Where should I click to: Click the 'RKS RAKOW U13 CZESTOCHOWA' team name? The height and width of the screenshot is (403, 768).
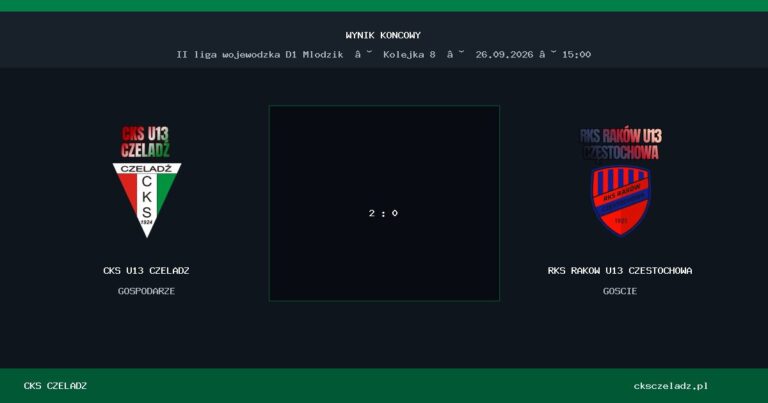click(620, 270)
